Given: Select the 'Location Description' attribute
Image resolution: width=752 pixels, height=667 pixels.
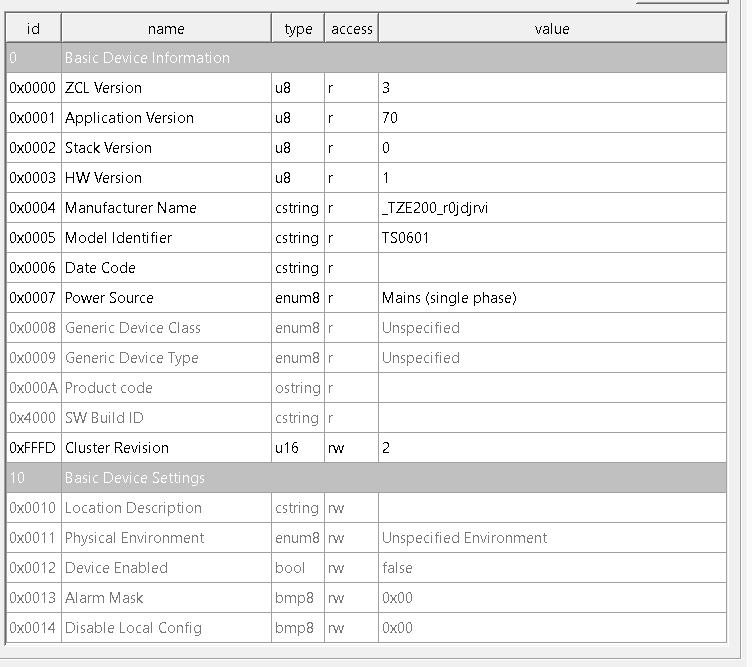Looking at the screenshot, I should click(x=366, y=507).
